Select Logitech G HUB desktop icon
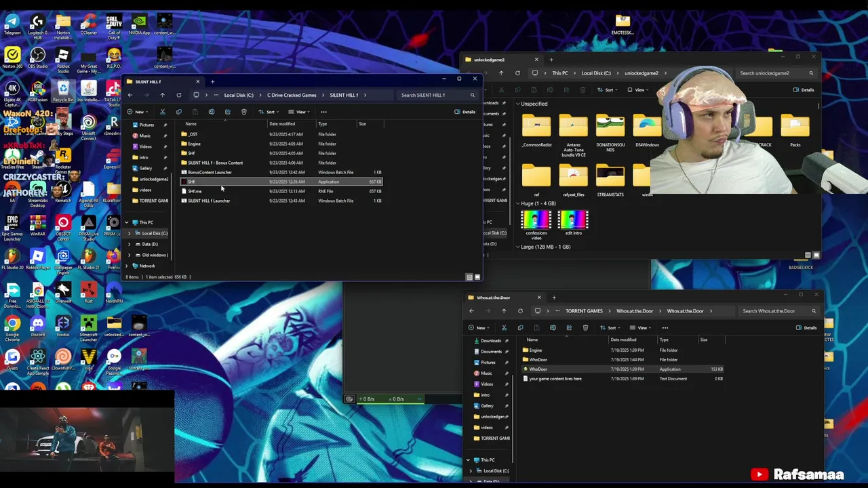The image size is (868, 488). pyautogui.click(x=37, y=26)
